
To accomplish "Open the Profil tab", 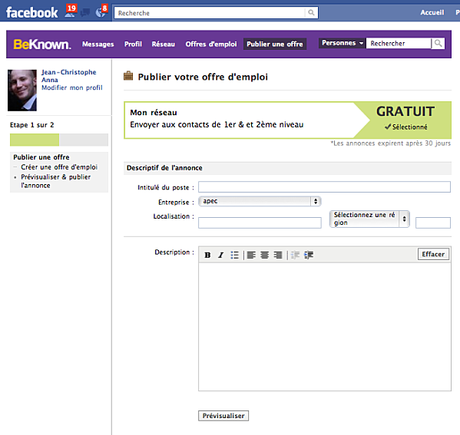I will pyautogui.click(x=133, y=44).
